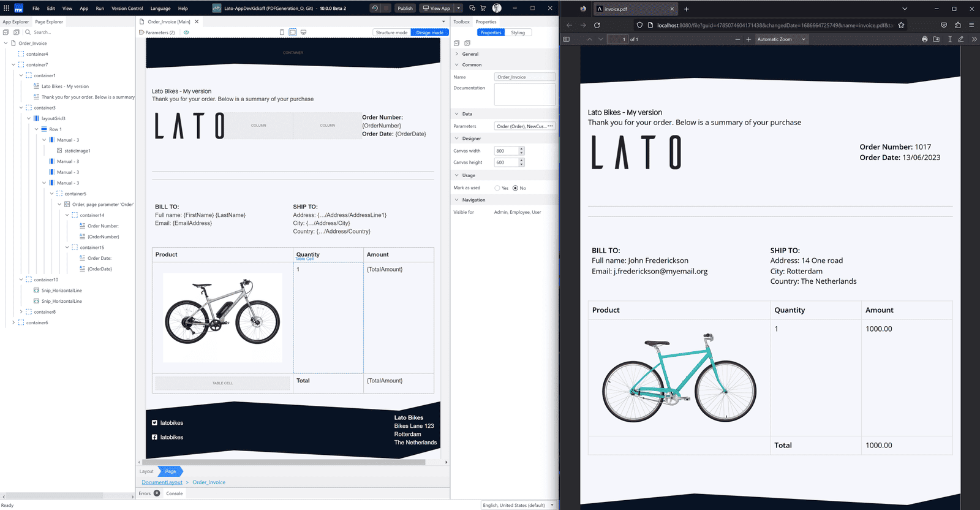Open the Automatic Zoom dropdown in PDF viewer

coord(781,39)
